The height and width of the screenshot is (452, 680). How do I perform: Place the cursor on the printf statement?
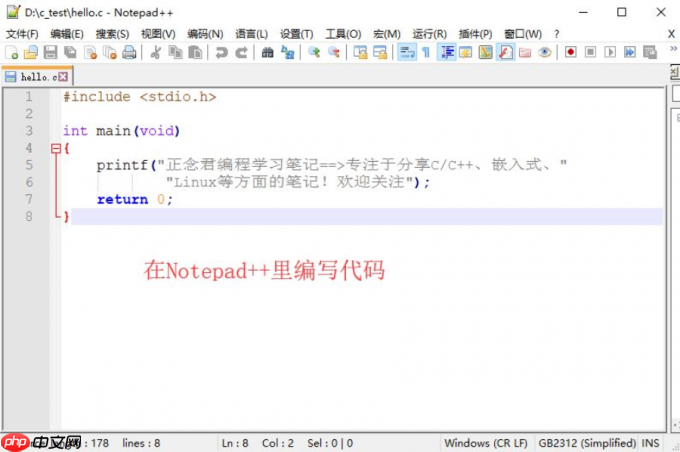tap(332, 165)
